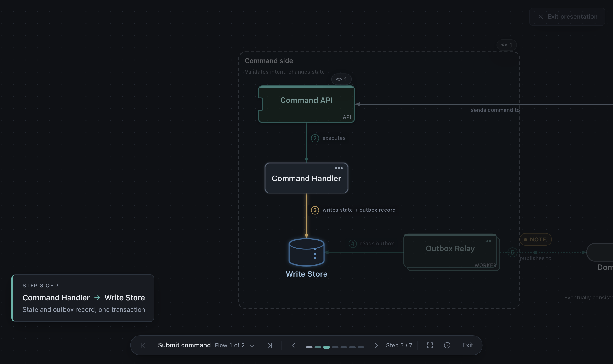Skip to last step icon

[270, 345]
